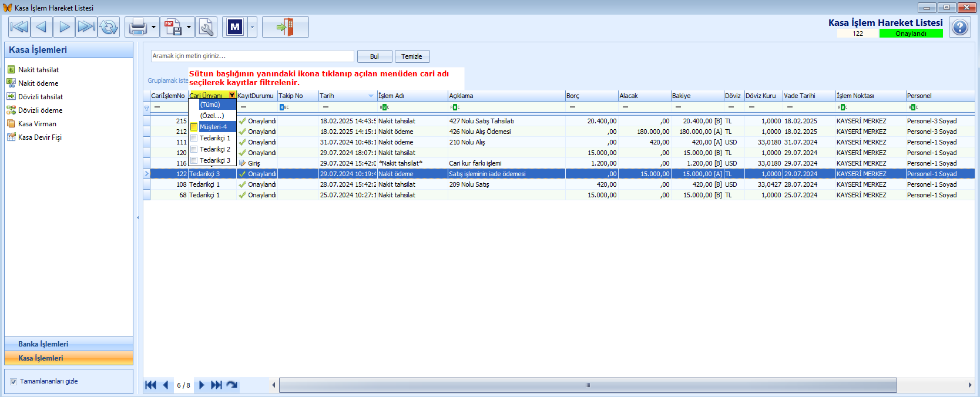
Task: Go to the first record in toolbar
Action: pyautogui.click(x=19, y=27)
